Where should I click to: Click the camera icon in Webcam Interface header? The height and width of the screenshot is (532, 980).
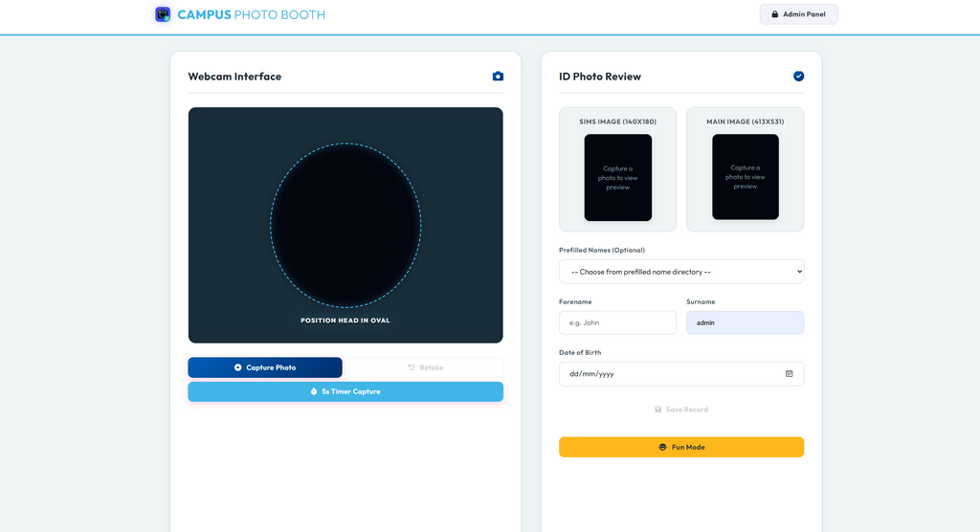[x=498, y=77]
